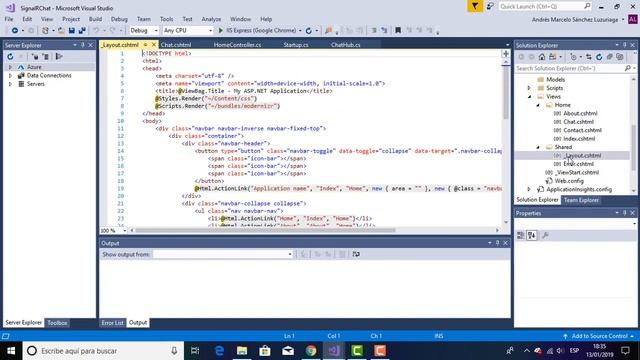The width and height of the screenshot is (640, 360).
Task: Click Show All Files in Solution Explorer
Action: coord(620,57)
